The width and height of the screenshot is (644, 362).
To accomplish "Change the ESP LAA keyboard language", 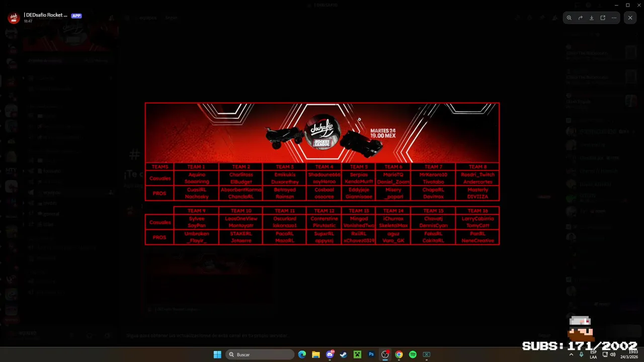I will [x=594, y=354].
